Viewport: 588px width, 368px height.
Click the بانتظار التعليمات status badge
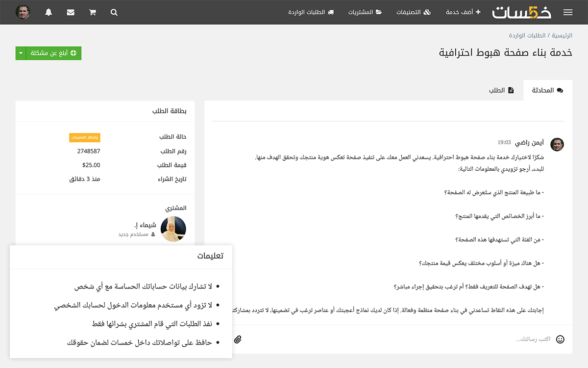click(85, 137)
